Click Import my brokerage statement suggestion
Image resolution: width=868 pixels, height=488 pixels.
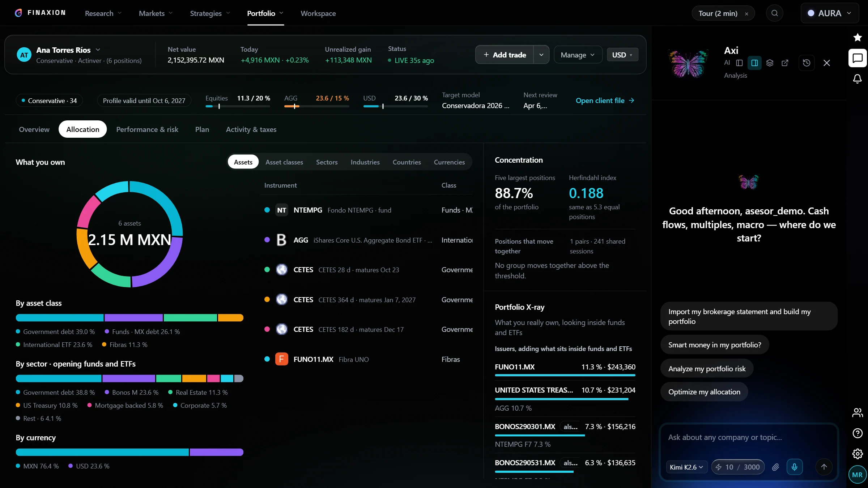pos(749,316)
